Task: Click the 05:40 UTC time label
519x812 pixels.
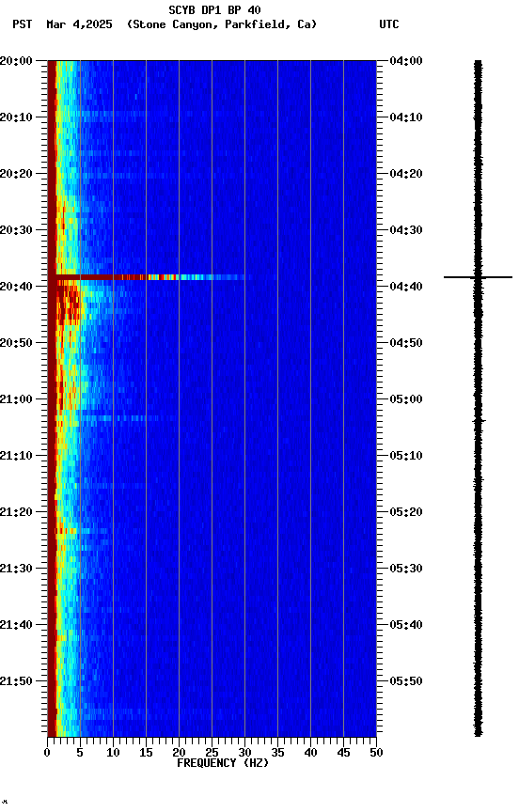Action: coord(406,626)
